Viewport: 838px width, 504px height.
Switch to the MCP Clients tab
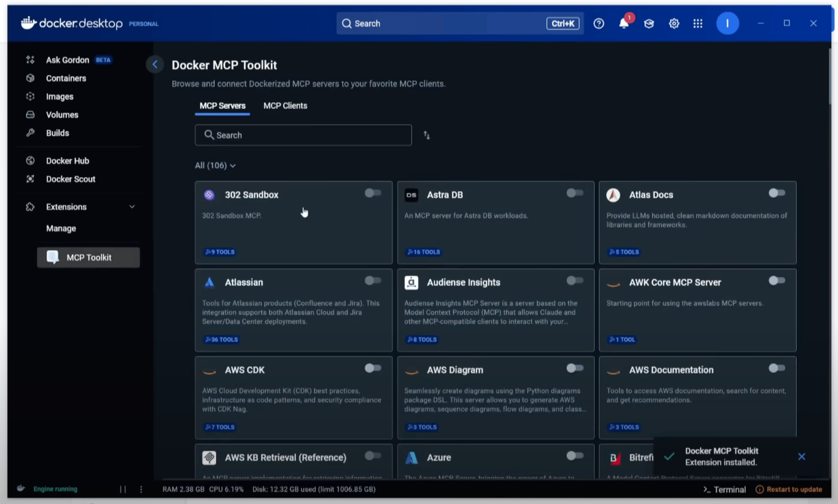click(x=285, y=106)
